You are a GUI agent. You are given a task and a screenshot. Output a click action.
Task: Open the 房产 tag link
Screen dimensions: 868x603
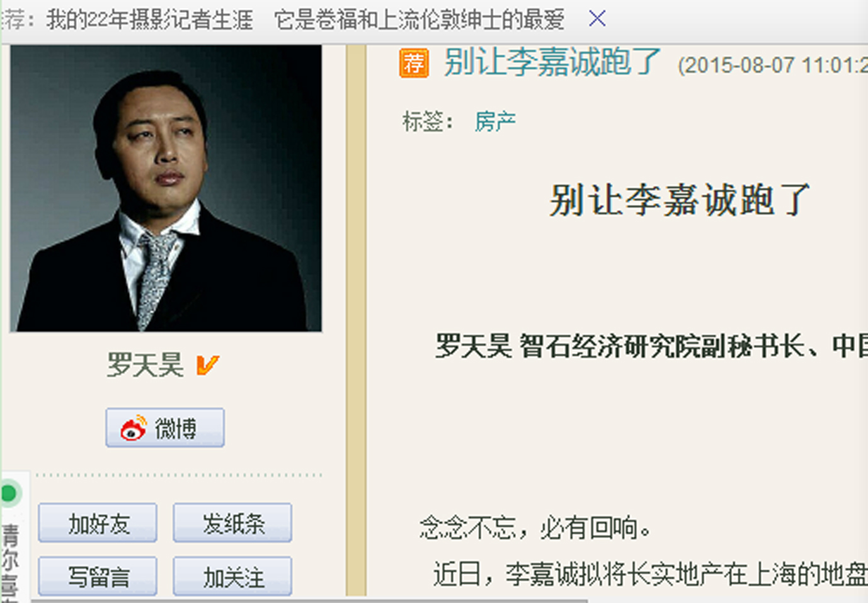coord(495,121)
